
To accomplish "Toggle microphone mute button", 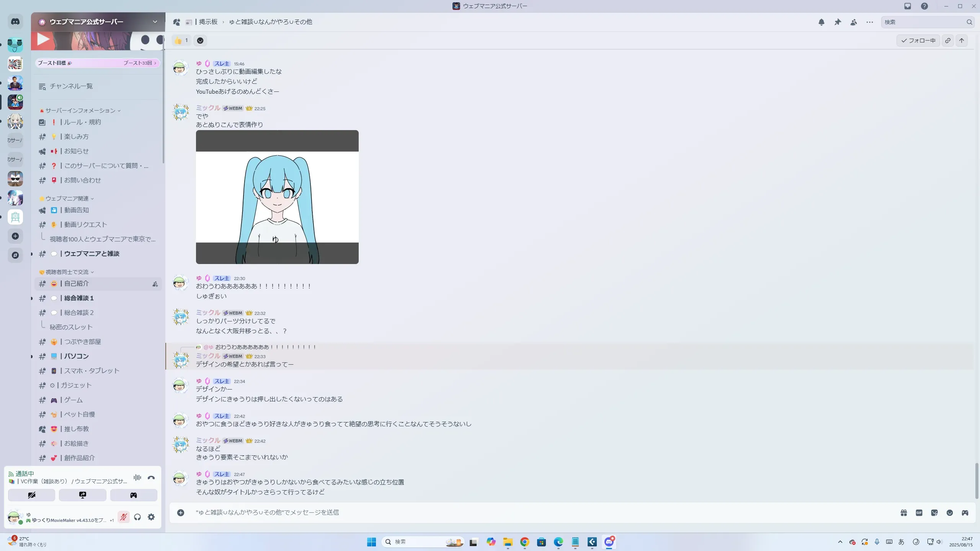I will coord(123,517).
